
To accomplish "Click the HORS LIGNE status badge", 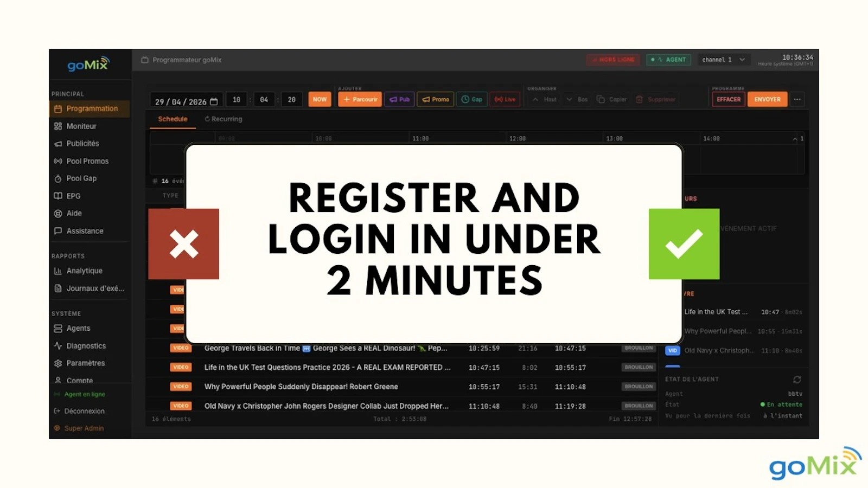I will pyautogui.click(x=613, y=60).
